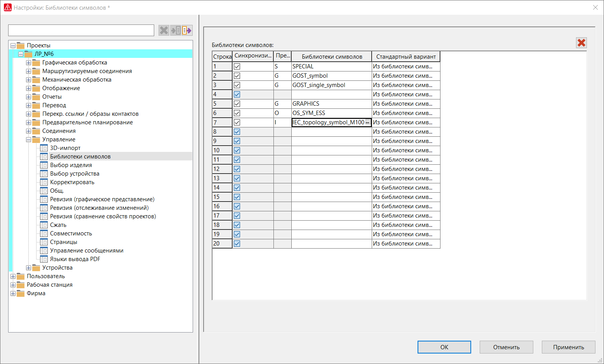The height and width of the screenshot is (364, 604).
Task: Click the Синхронизи... column header
Action: point(253,56)
